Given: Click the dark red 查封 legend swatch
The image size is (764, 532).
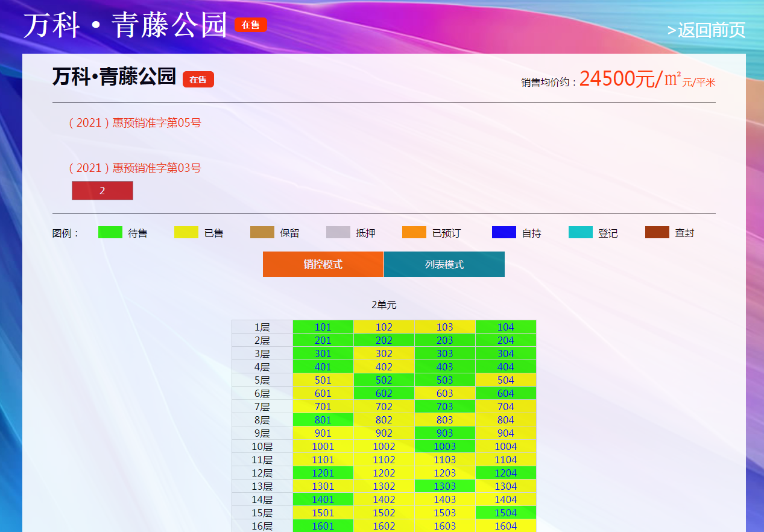Looking at the screenshot, I should tap(657, 232).
